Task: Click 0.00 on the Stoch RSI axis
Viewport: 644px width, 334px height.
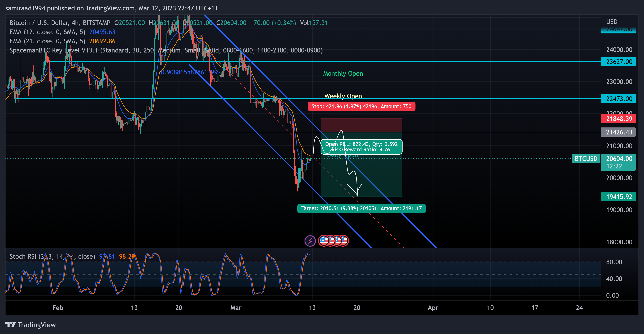Action: pyautogui.click(x=612, y=296)
